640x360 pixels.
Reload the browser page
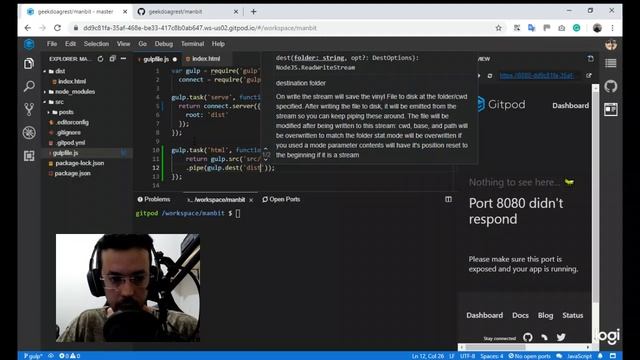(58, 28)
